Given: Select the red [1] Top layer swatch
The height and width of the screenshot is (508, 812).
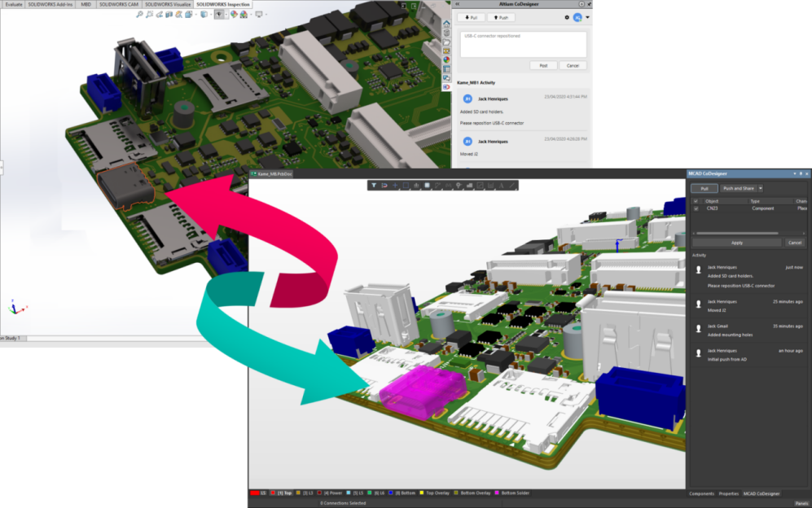Looking at the screenshot, I should (273, 493).
